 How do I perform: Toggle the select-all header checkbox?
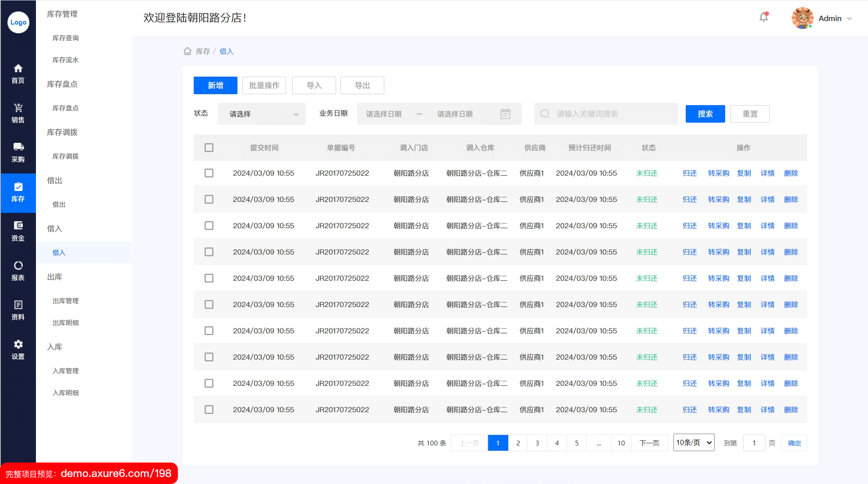(x=209, y=148)
